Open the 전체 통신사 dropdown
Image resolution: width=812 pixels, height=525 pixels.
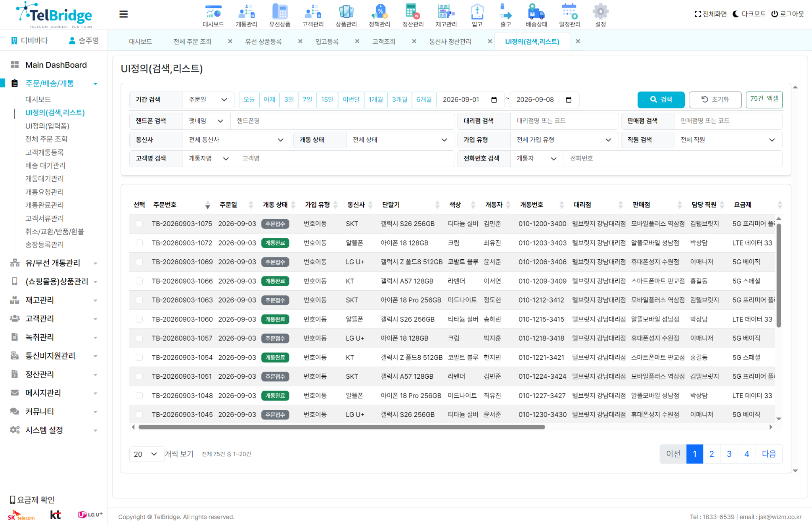[236, 140]
